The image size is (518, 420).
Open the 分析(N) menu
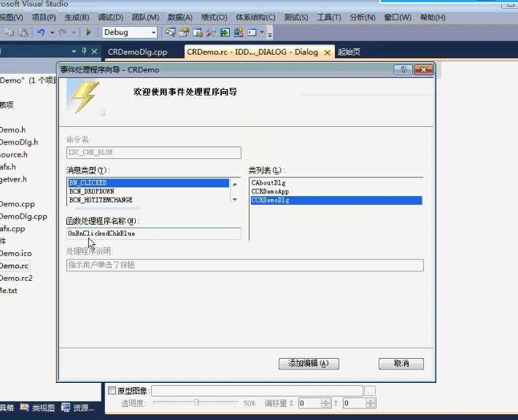pos(363,17)
